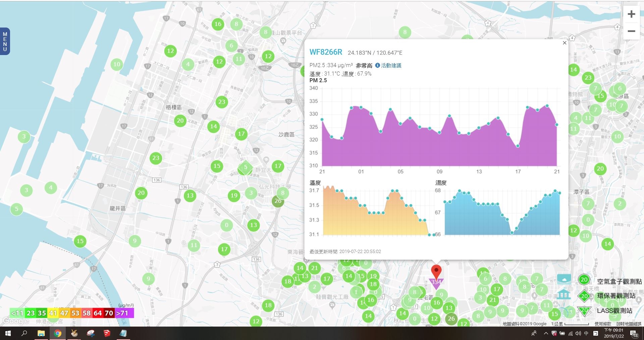
Task: Open the bird-in-egg app taskbar icon
Action: [74, 333]
